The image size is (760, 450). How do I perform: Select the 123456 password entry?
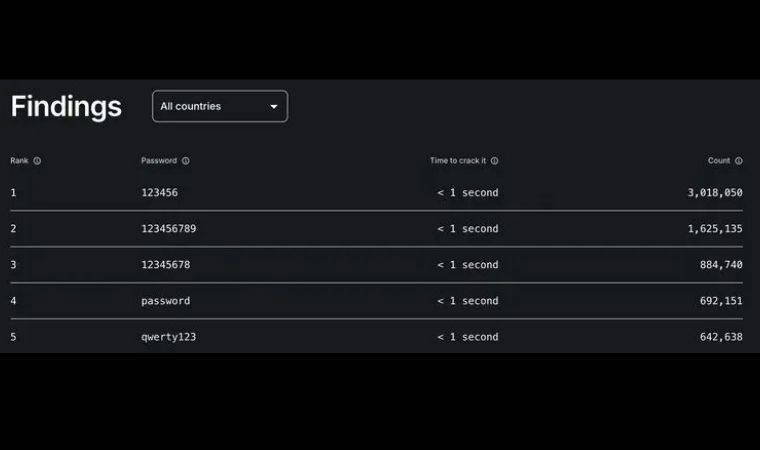[159, 193]
